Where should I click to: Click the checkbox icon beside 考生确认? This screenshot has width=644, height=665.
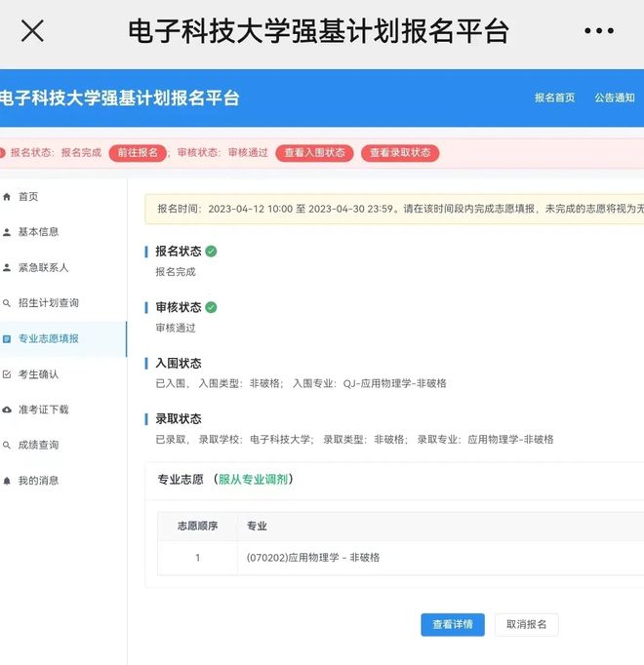point(7,374)
